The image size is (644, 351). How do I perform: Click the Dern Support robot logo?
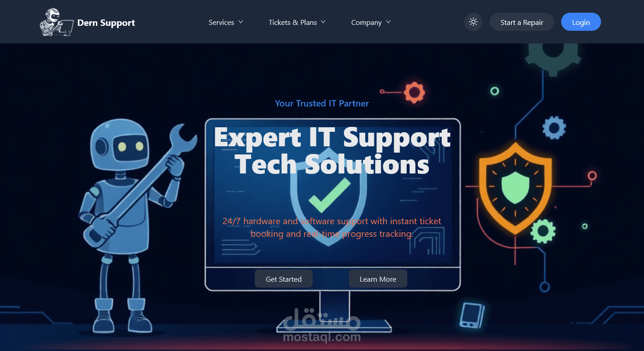click(x=56, y=22)
